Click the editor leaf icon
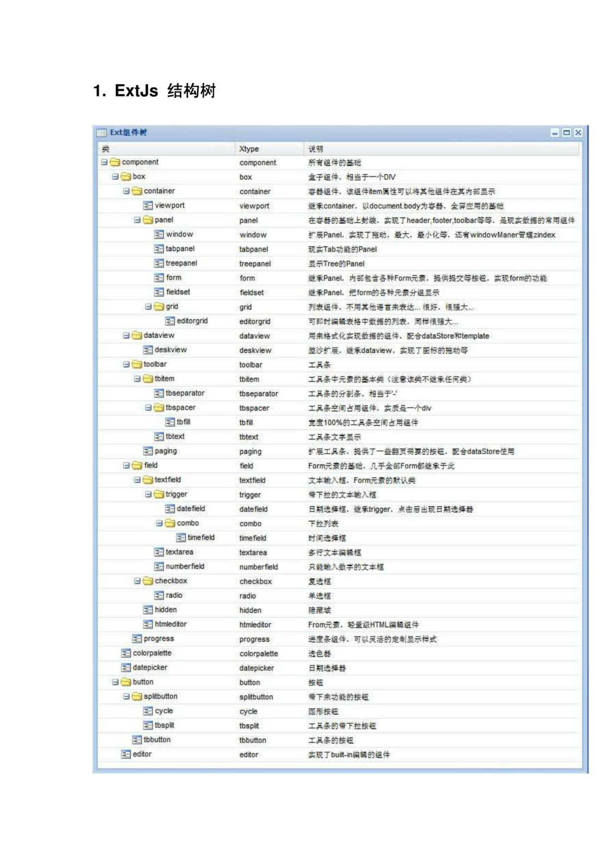Screen dimensions: 614x868 tap(126, 754)
